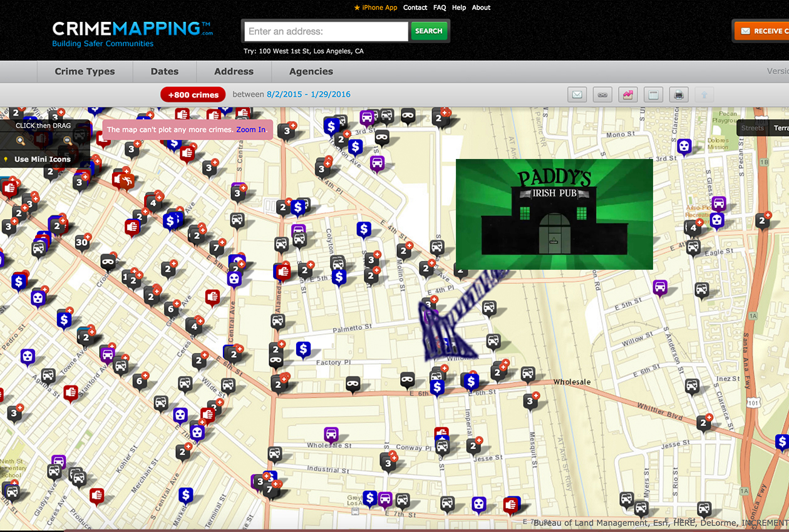Image resolution: width=789 pixels, height=532 pixels.
Task: Click the zoom-out magnifier with minus
Action: (x=68, y=140)
